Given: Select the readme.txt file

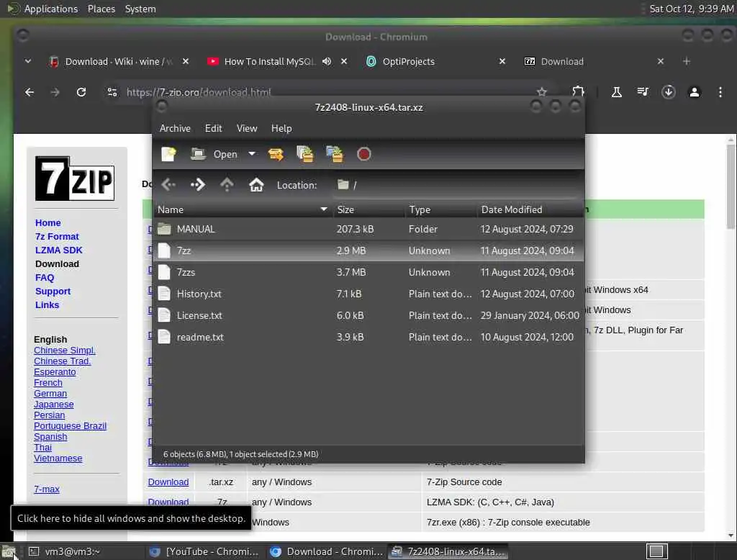Looking at the screenshot, I should coord(368,338).
